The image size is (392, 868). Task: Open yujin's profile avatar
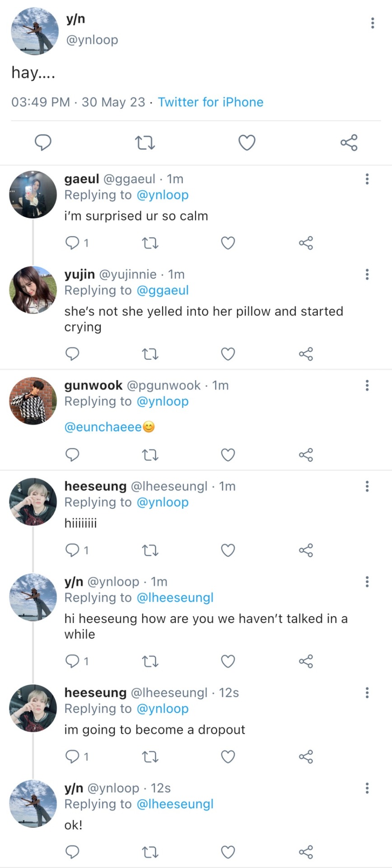click(33, 290)
